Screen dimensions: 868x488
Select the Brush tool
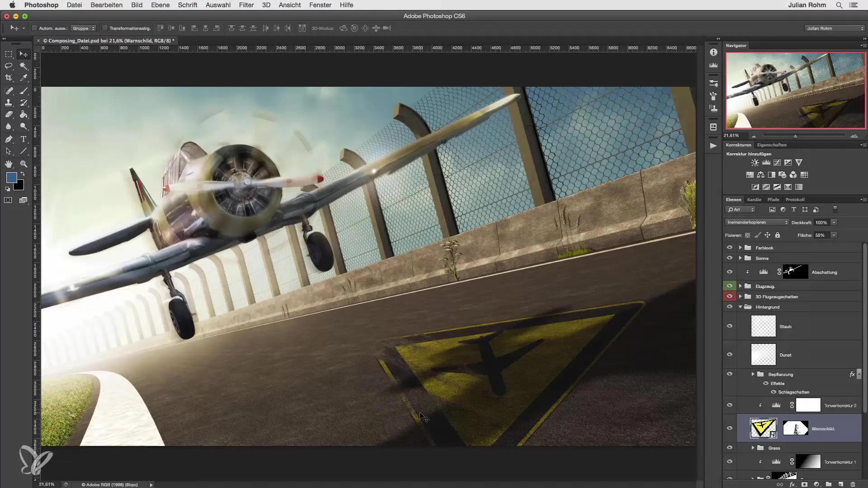[24, 91]
